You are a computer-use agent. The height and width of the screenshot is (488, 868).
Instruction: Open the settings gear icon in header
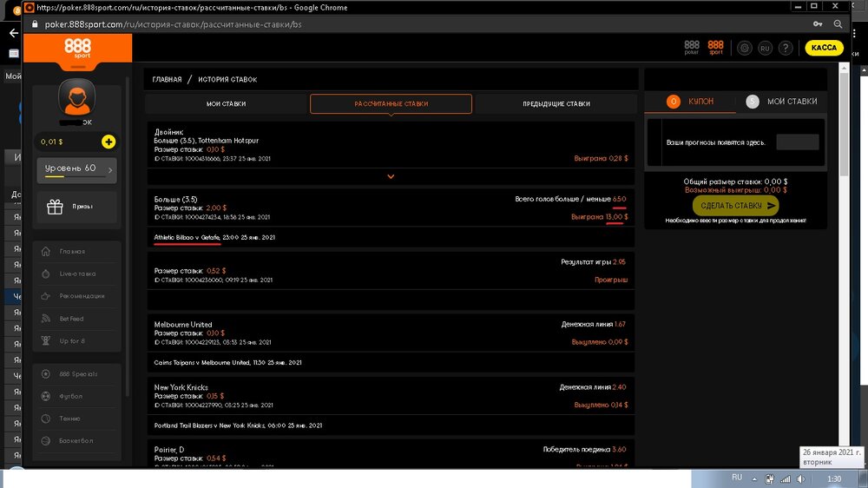tap(744, 49)
